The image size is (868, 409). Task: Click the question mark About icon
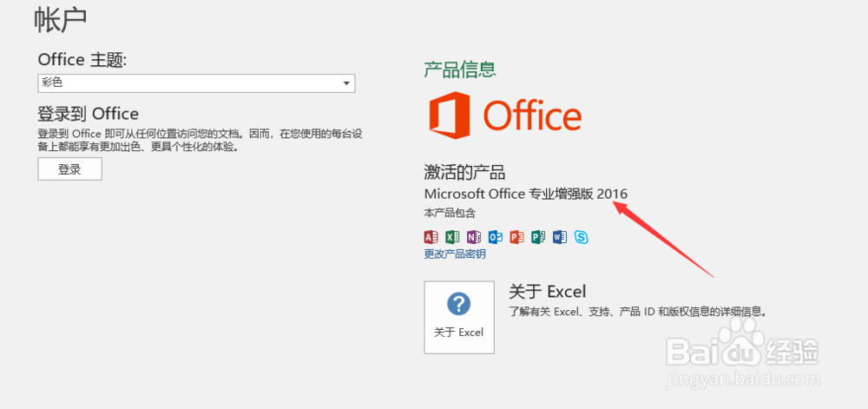pos(458,304)
